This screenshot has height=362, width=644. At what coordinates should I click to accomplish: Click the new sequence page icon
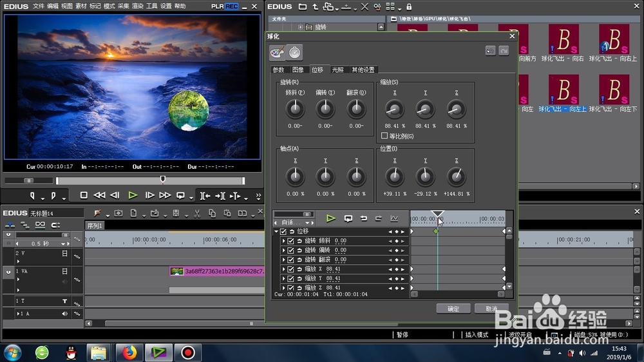point(133,213)
